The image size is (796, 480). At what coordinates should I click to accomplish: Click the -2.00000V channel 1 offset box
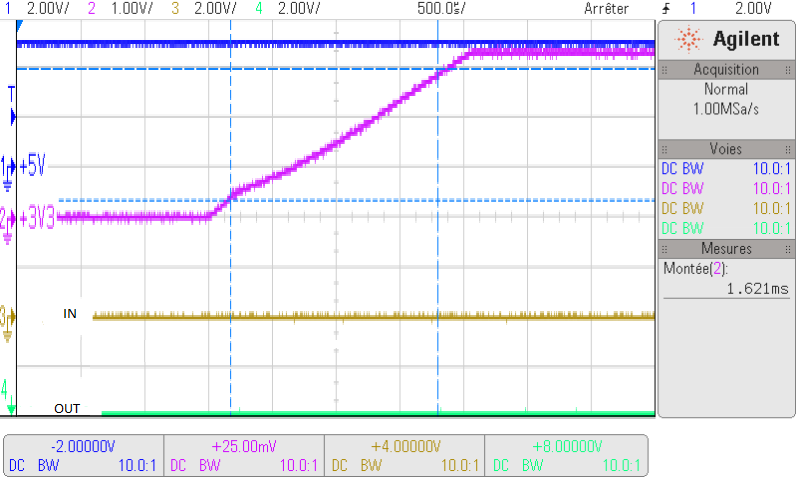(x=83, y=456)
